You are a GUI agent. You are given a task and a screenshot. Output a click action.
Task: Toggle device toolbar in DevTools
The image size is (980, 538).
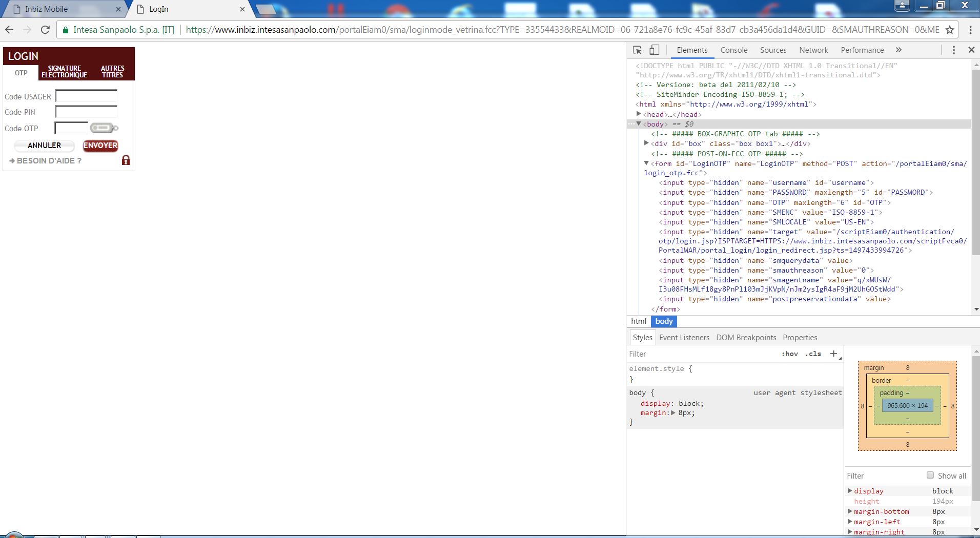click(x=654, y=50)
